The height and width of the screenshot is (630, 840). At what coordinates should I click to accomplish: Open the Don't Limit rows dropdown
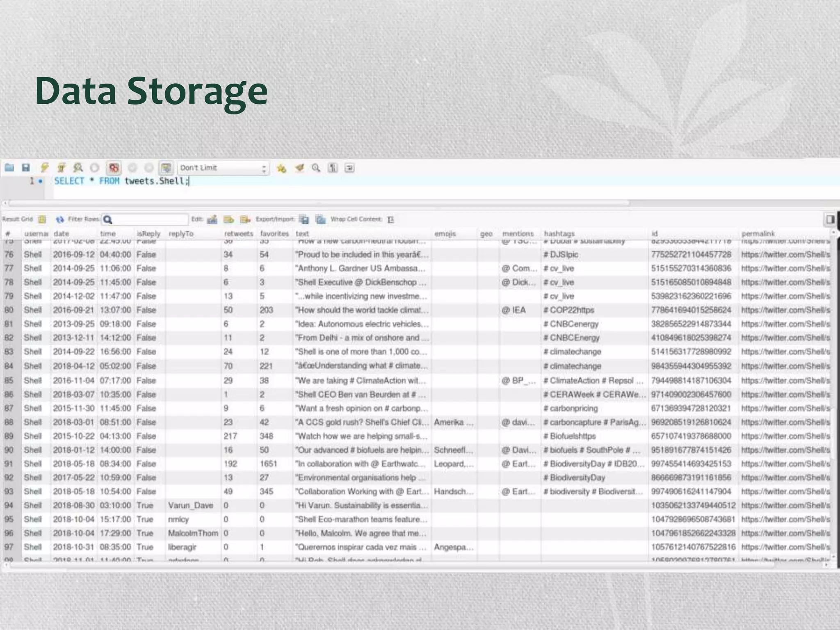click(x=224, y=168)
